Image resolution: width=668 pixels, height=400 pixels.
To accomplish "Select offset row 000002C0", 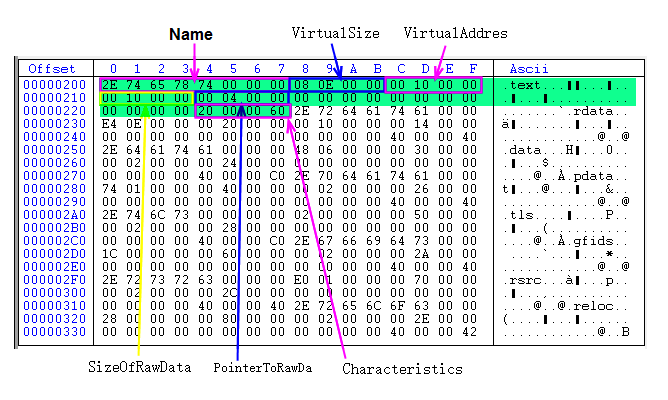I will click(x=55, y=241).
